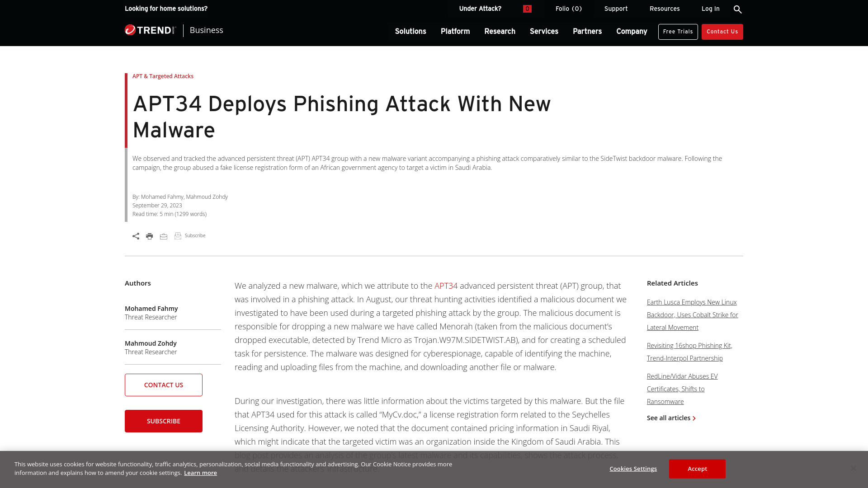Image resolution: width=868 pixels, height=488 pixels.
Task: Click the See all articles link
Action: pyautogui.click(x=671, y=417)
